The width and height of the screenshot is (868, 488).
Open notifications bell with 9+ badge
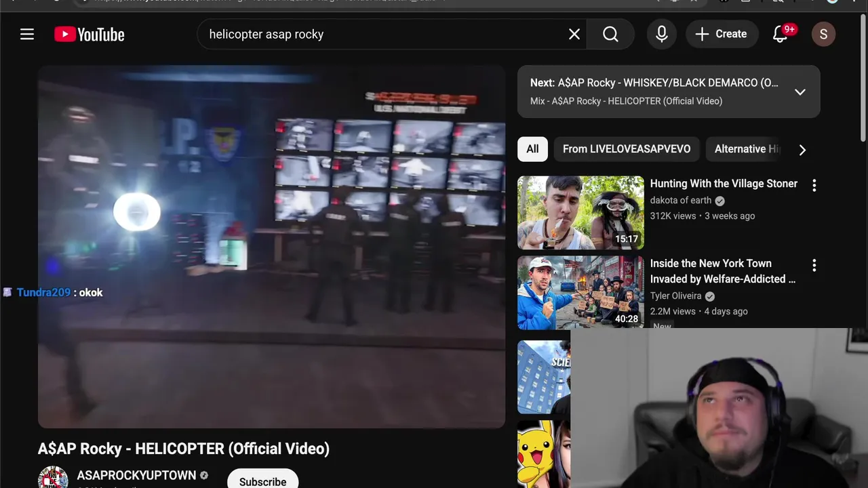tap(781, 34)
